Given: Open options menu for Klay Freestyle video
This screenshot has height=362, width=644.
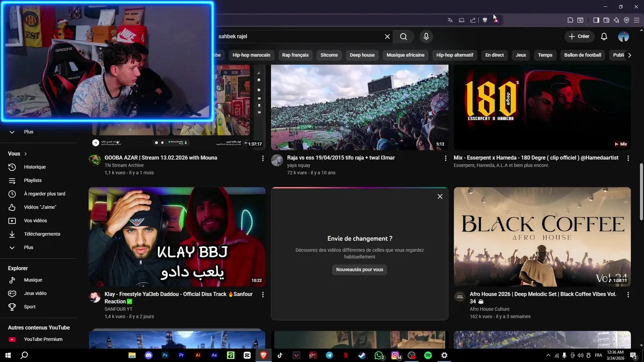Looking at the screenshot, I should pyautogui.click(x=263, y=294).
